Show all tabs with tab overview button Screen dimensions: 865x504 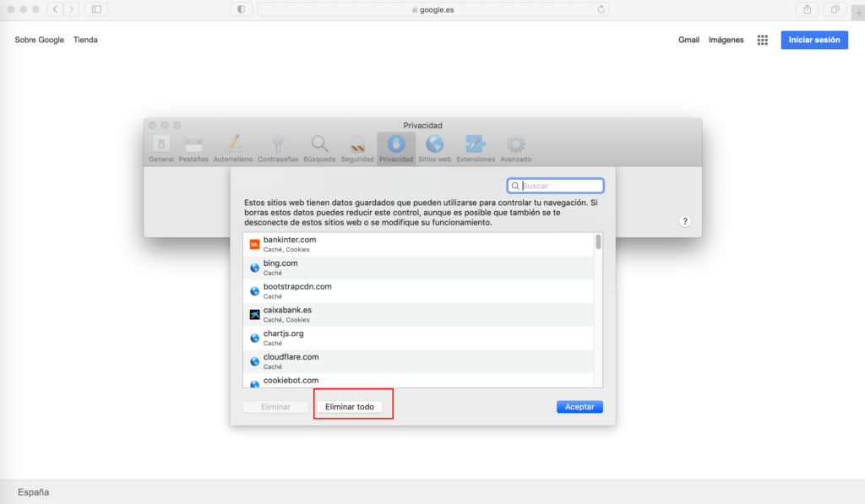(x=835, y=9)
